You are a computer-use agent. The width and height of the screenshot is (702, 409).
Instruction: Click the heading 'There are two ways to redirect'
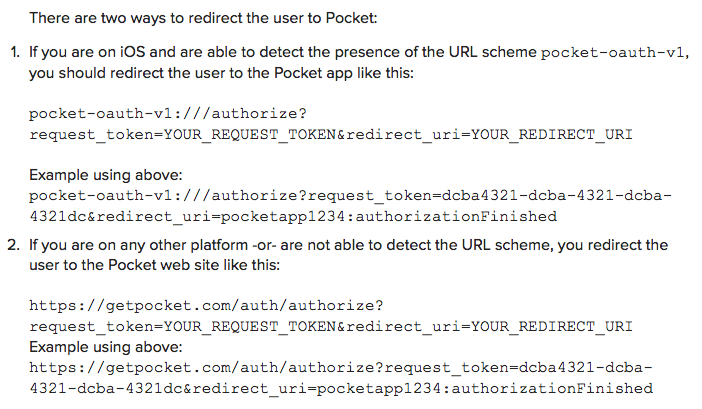pyautogui.click(x=203, y=18)
